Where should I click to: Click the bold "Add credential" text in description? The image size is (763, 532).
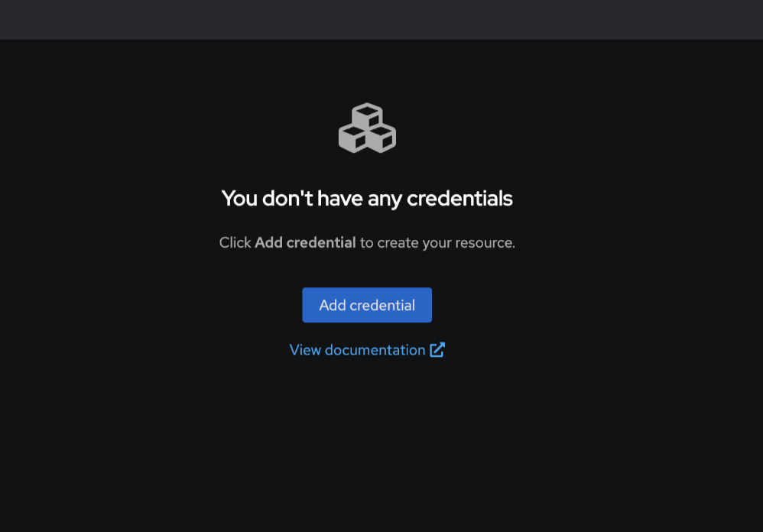click(305, 242)
